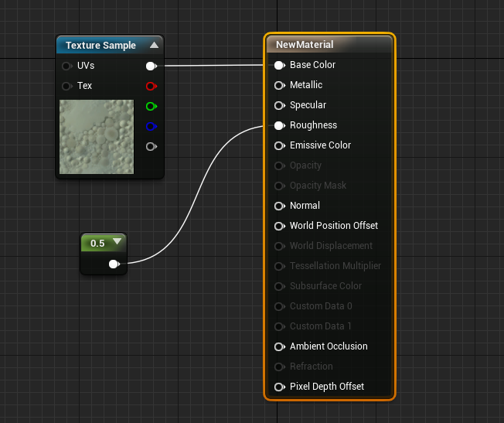Select the NewMaterial node title
504x423 pixels.
pos(305,44)
